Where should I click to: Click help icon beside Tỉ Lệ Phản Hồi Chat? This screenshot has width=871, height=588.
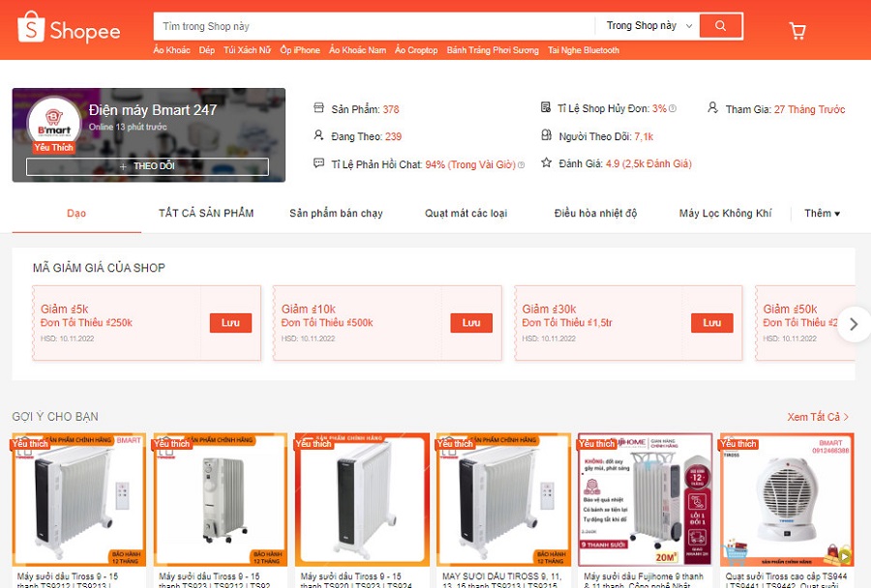tap(521, 165)
